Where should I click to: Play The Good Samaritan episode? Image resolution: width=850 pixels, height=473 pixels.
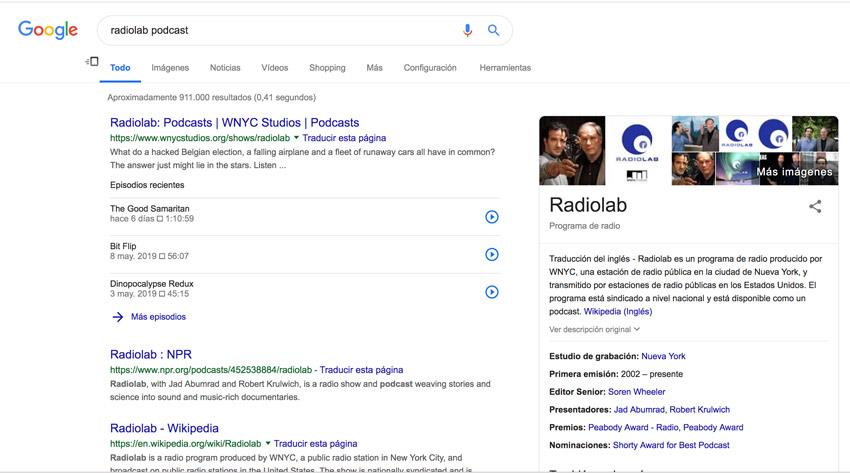coord(492,217)
